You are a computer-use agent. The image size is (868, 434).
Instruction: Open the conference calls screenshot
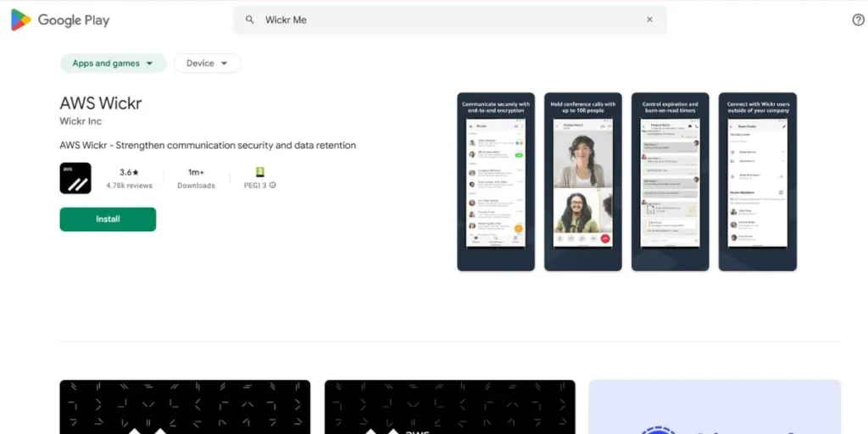click(582, 181)
